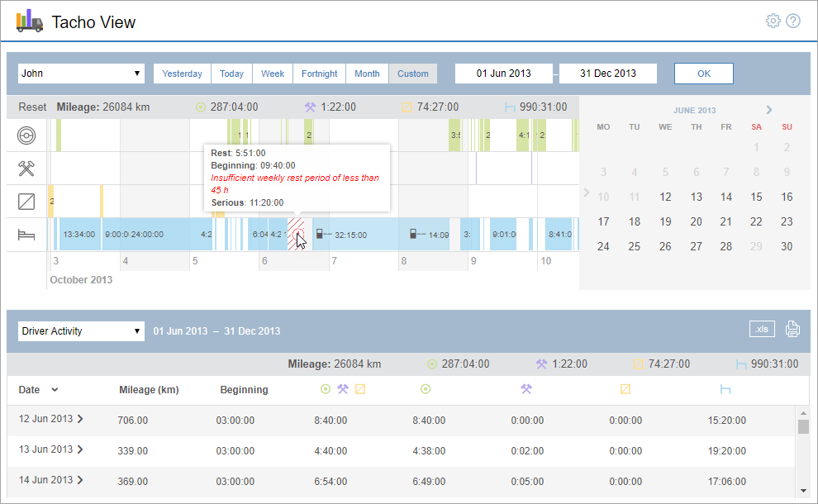Click the work hammers row icon

26,169
